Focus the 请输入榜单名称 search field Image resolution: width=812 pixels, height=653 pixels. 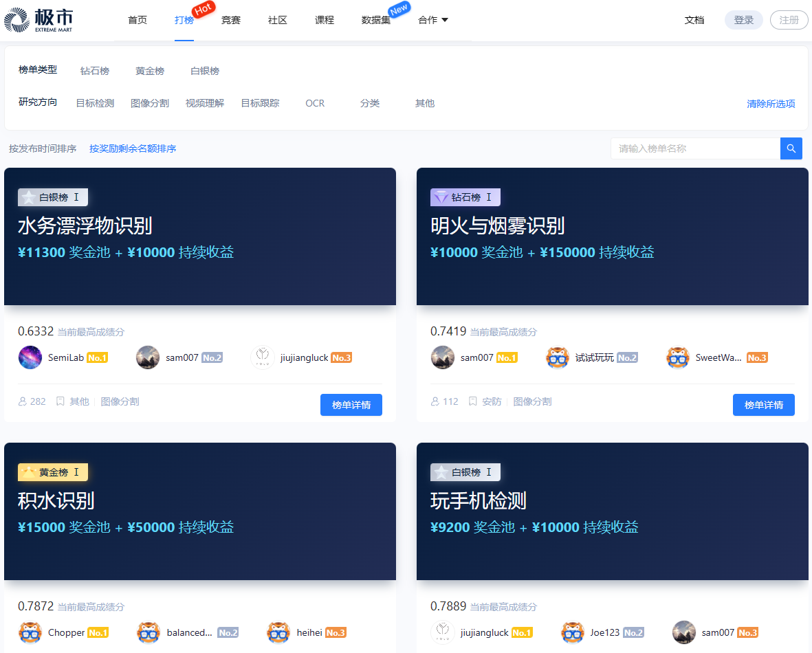pos(694,148)
